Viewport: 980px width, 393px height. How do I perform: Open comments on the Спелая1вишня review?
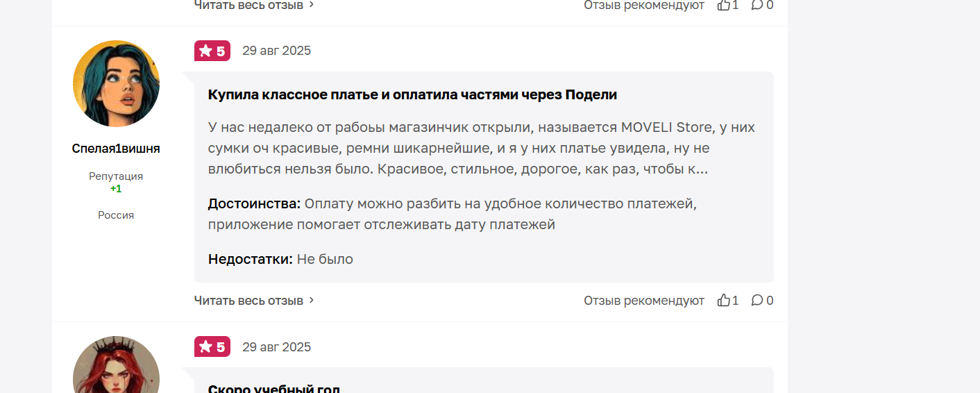pos(757,300)
